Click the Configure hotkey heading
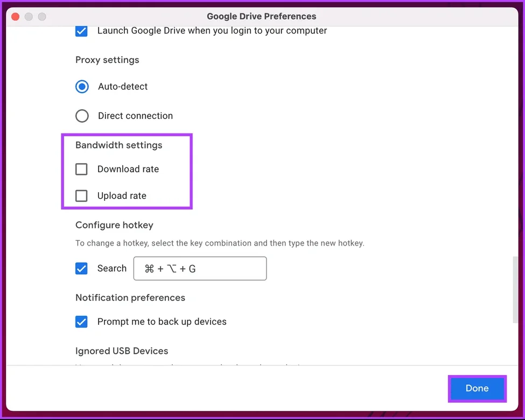525x420 pixels. click(114, 225)
